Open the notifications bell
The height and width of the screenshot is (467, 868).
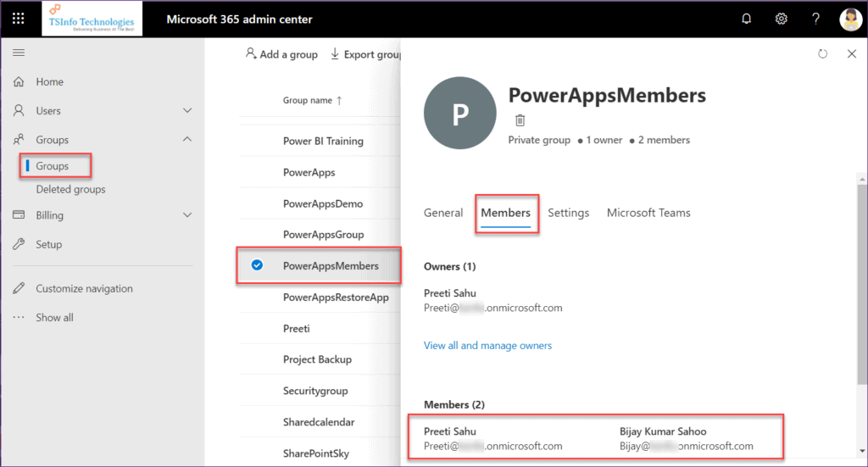click(746, 19)
